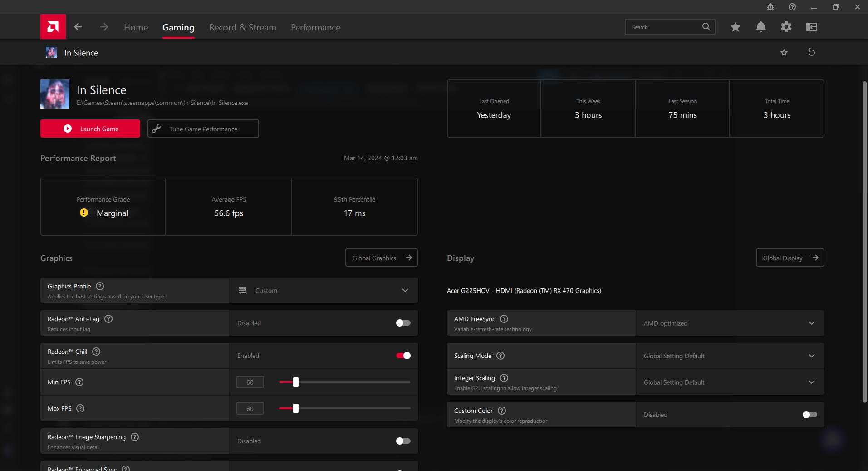
Task: Show help for Min FPS
Action: click(79, 382)
